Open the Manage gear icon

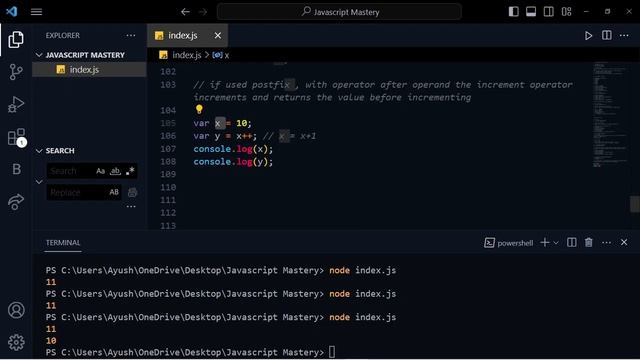tap(16, 342)
